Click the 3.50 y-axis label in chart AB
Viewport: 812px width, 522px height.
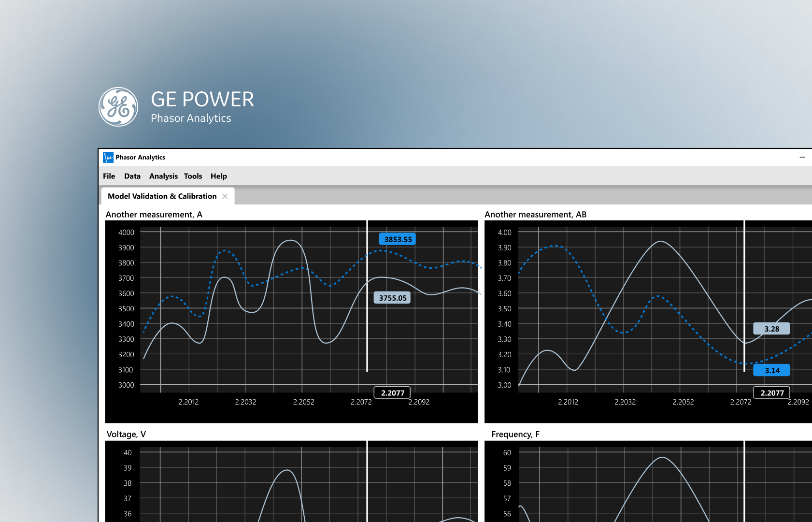(x=504, y=308)
